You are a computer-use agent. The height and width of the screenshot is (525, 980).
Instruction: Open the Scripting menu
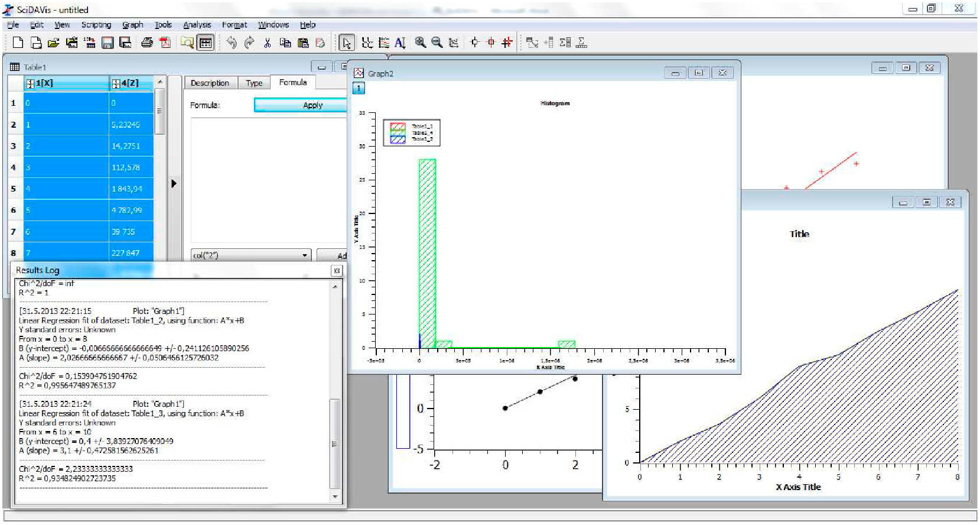coord(96,25)
